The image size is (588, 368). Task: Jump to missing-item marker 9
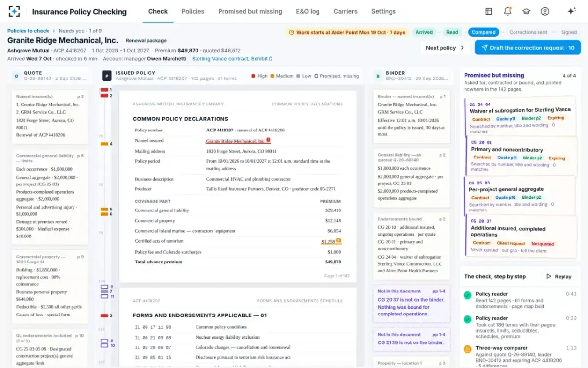coord(105,287)
